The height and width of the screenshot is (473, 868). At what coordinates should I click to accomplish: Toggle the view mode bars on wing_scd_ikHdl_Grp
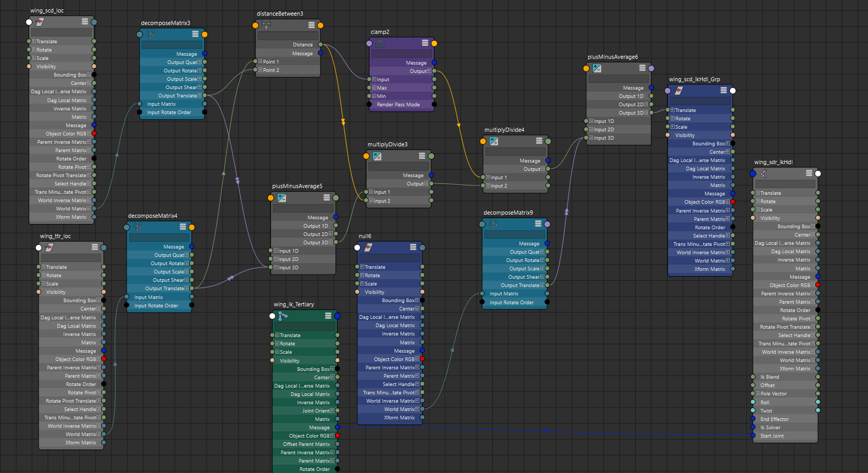tap(724, 91)
